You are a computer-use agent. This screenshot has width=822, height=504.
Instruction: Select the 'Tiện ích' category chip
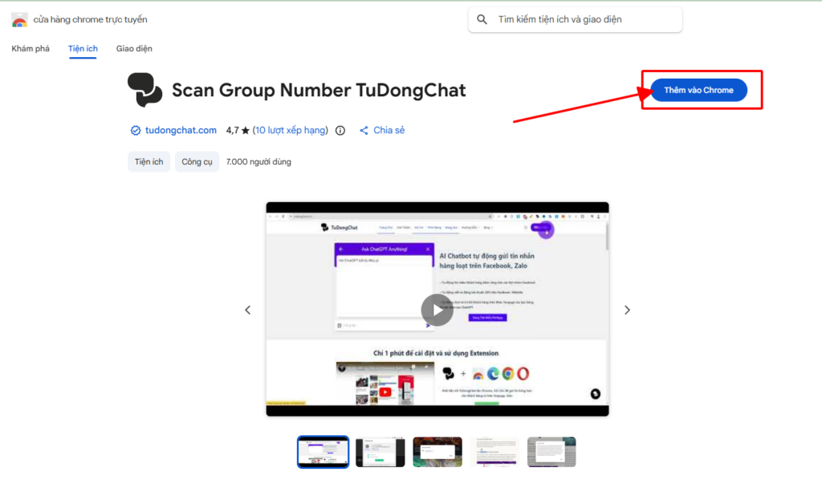click(x=149, y=162)
